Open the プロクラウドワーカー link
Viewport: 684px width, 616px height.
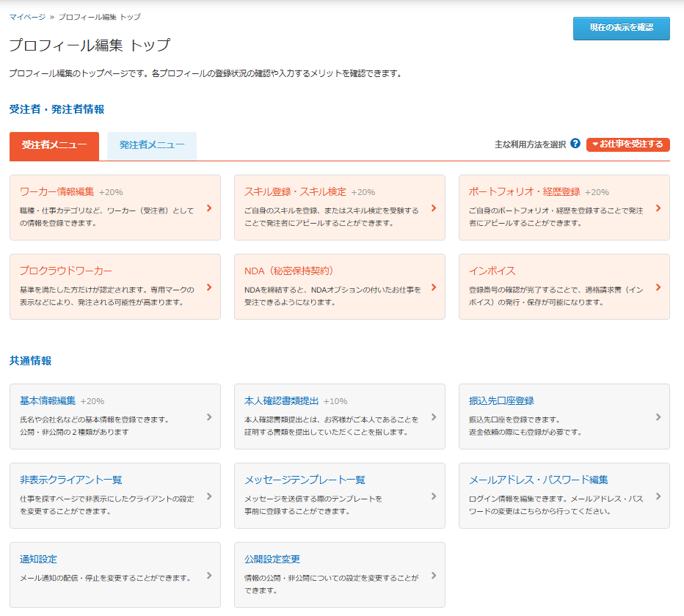point(66,271)
